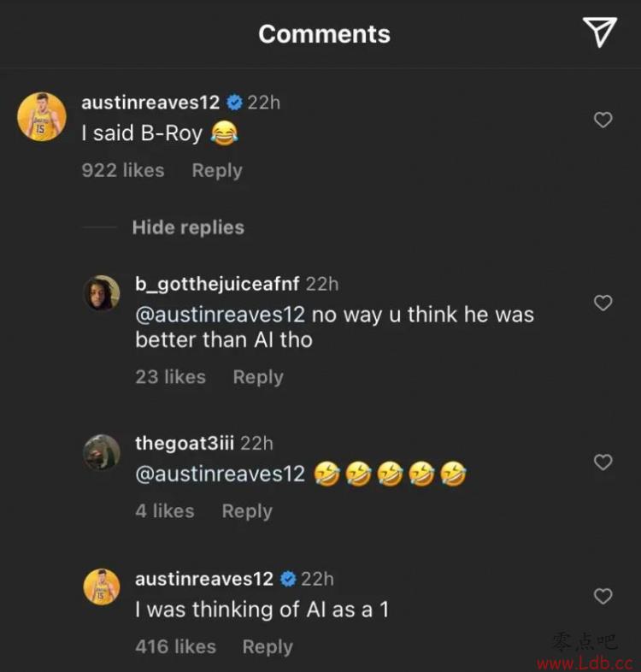Open austinreaves12 avatar on last reply
The height and width of the screenshot is (672, 641).
tap(101, 587)
